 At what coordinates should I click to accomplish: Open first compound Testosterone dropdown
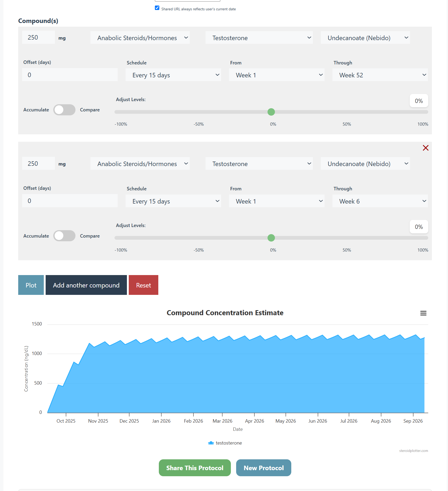tap(259, 38)
